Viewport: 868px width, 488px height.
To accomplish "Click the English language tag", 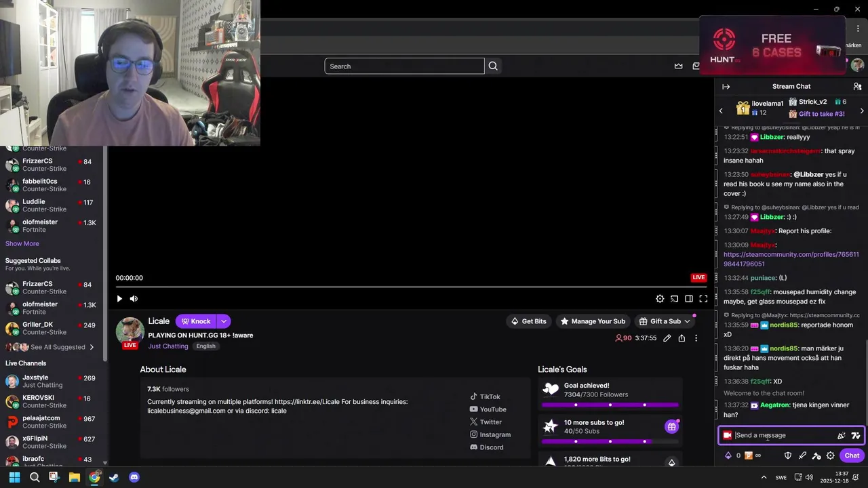I will (205, 346).
